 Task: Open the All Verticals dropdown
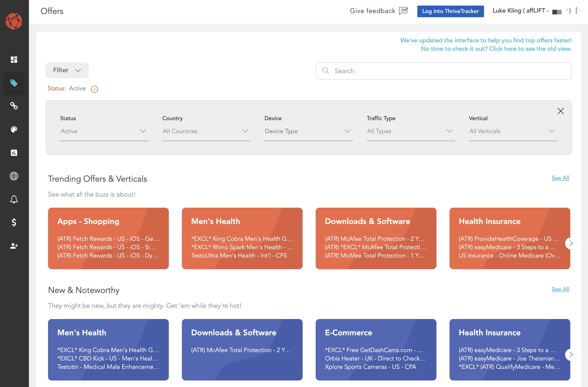(513, 131)
